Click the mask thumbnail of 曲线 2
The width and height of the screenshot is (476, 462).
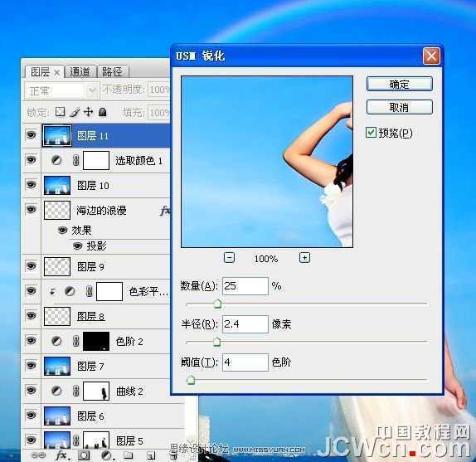coord(96,391)
